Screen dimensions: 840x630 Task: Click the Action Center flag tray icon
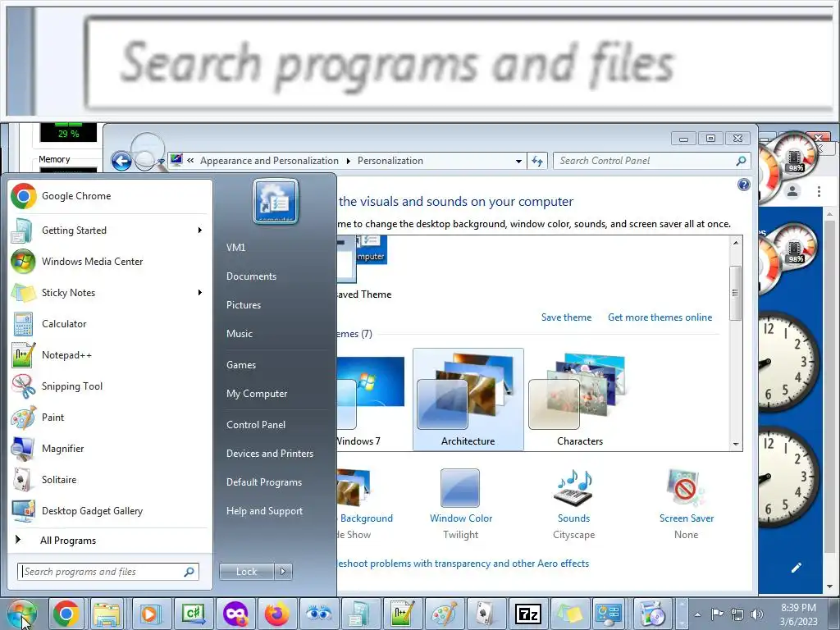pyautogui.click(x=717, y=614)
